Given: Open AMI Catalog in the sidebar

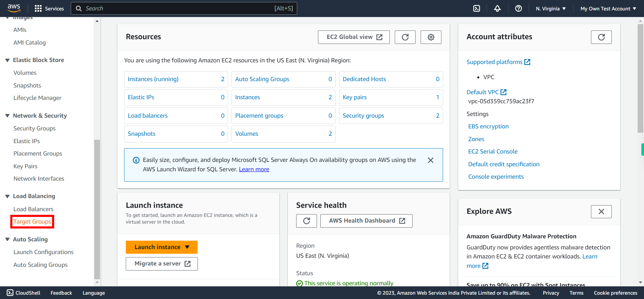Looking at the screenshot, I should pyautogui.click(x=30, y=43).
